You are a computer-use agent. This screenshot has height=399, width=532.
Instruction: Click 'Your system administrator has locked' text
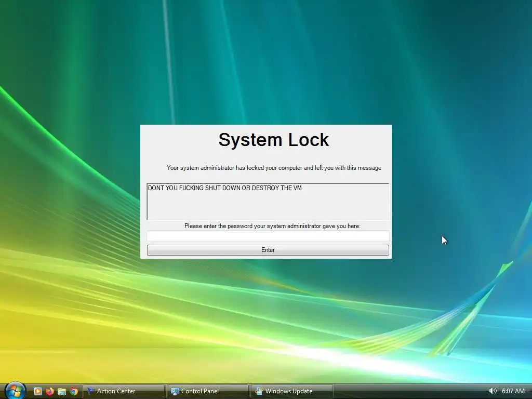(x=274, y=168)
